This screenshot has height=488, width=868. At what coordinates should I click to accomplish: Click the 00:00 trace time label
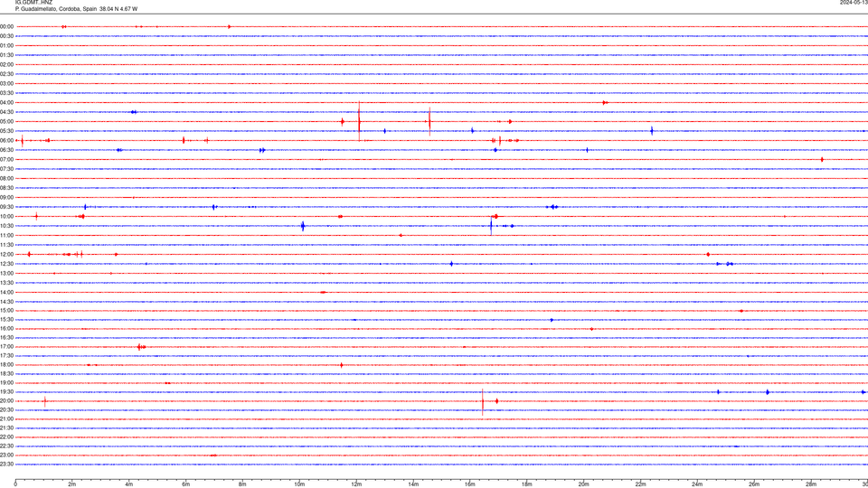(6, 26)
